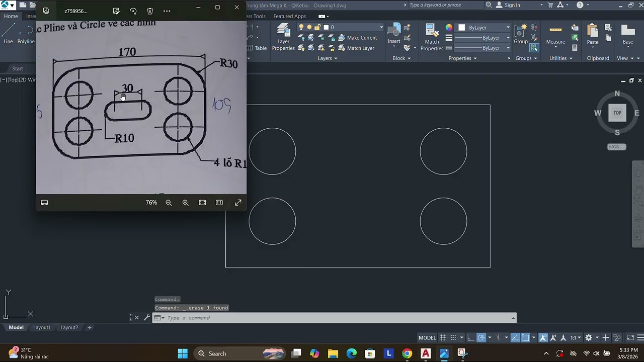Open annotation scale 1:1 dropdown
Screen dimensions: 644x362
point(575,338)
